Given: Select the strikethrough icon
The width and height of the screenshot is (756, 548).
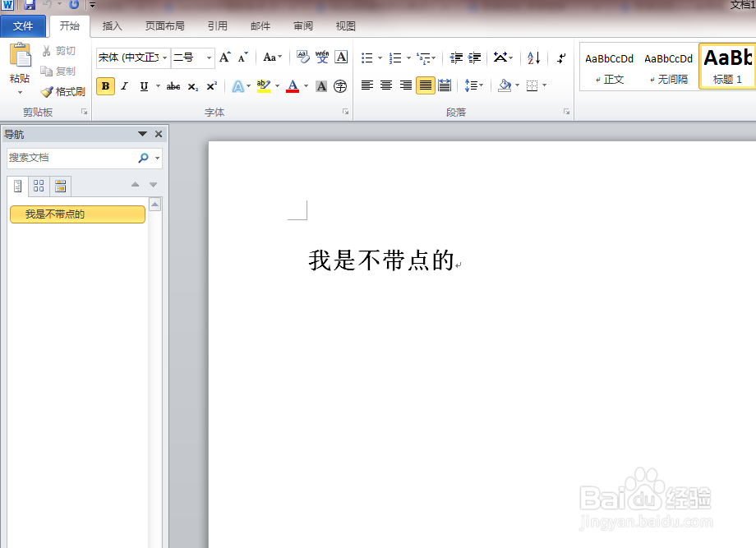Looking at the screenshot, I should 173,85.
